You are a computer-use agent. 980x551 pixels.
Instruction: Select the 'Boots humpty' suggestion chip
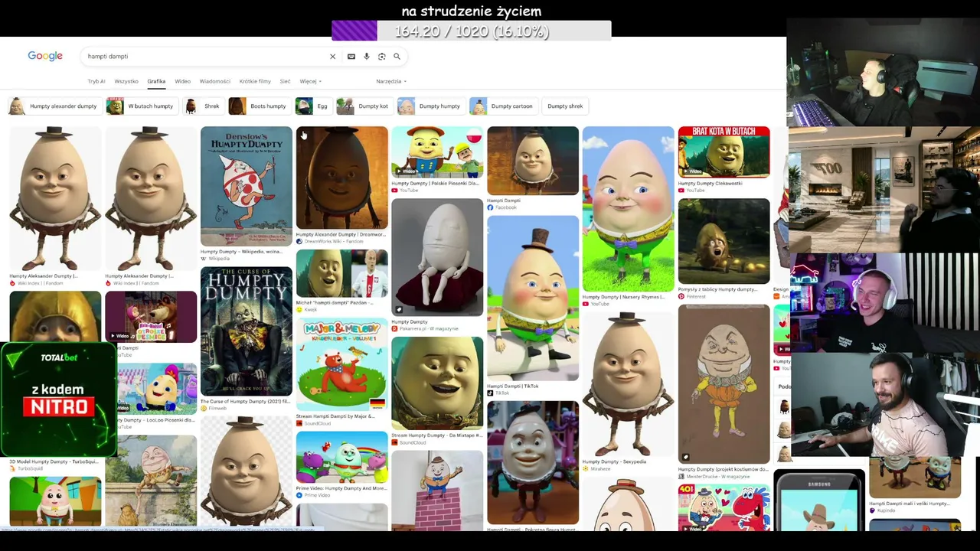(259, 106)
